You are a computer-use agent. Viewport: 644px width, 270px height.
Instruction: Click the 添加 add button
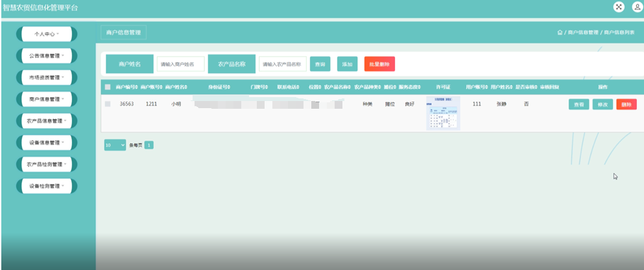click(348, 64)
